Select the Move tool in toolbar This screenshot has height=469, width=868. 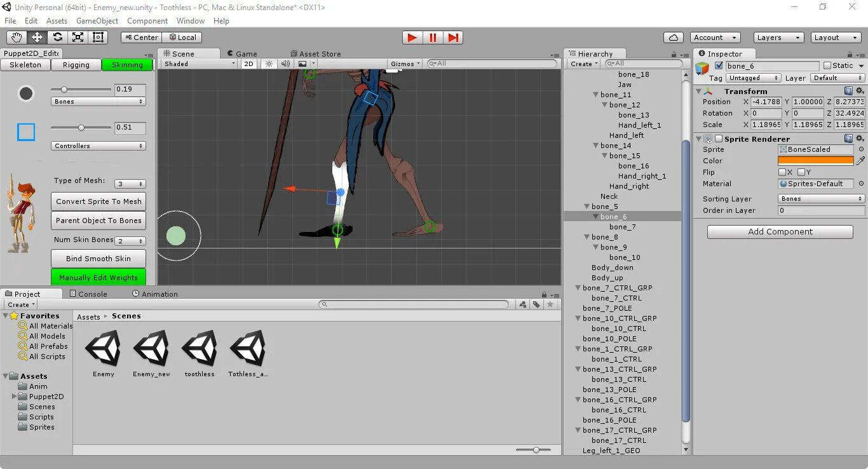tap(37, 37)
